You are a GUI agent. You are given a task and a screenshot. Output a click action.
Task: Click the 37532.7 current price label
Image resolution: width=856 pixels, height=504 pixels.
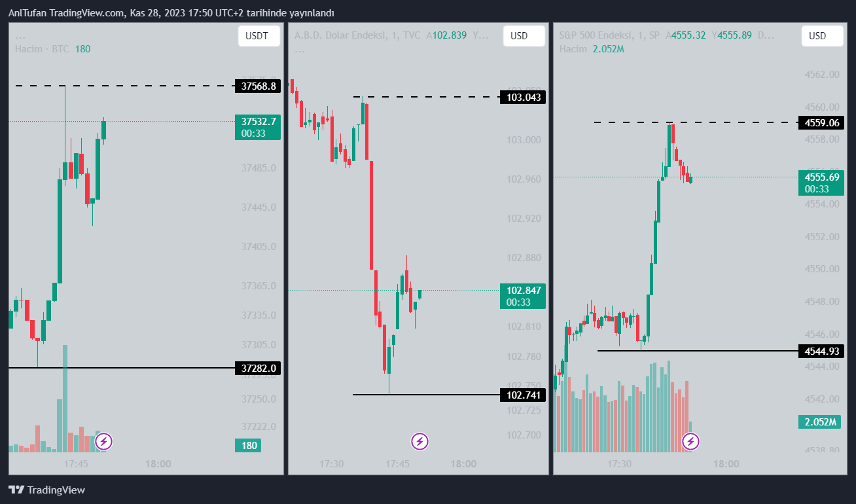click(x=258, y=122)
